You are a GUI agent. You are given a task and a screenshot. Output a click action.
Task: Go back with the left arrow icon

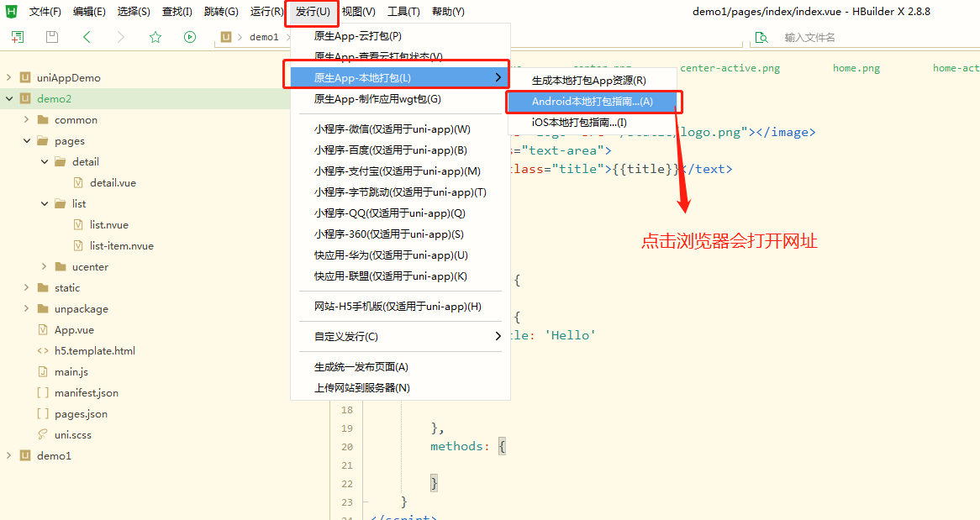point(87,37)
